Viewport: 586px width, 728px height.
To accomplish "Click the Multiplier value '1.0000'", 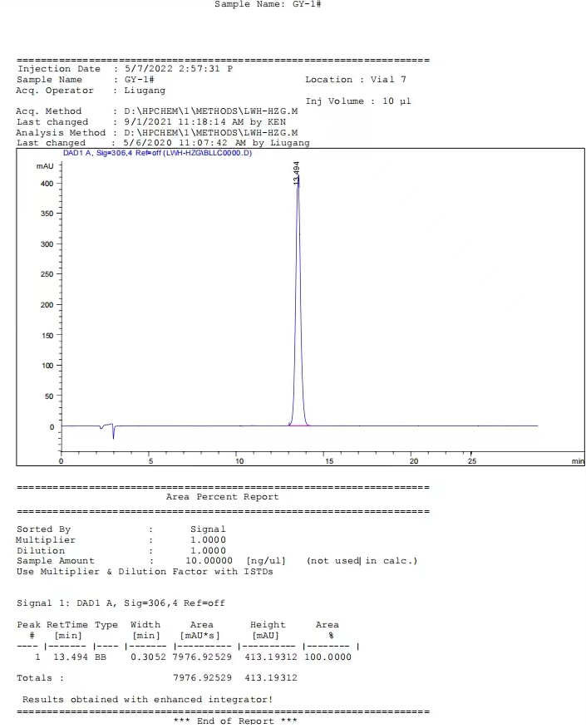I will point(208,540).
